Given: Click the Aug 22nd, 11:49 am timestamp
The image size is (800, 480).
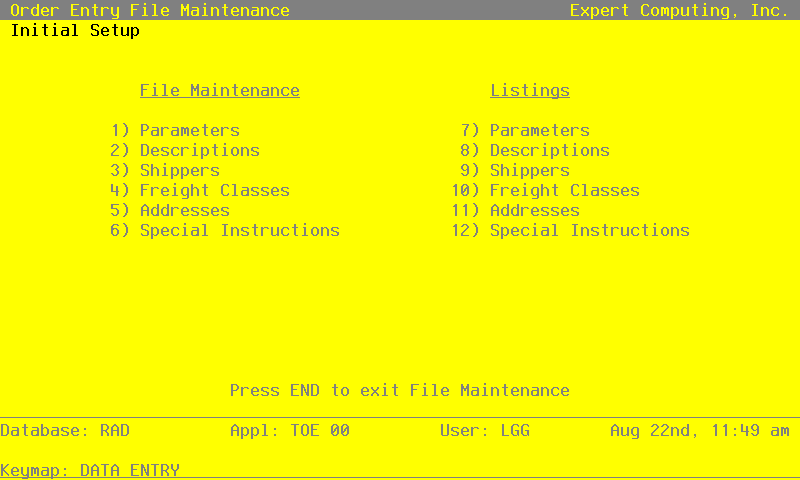Looking at the screenshot, I should coord(700,431).
